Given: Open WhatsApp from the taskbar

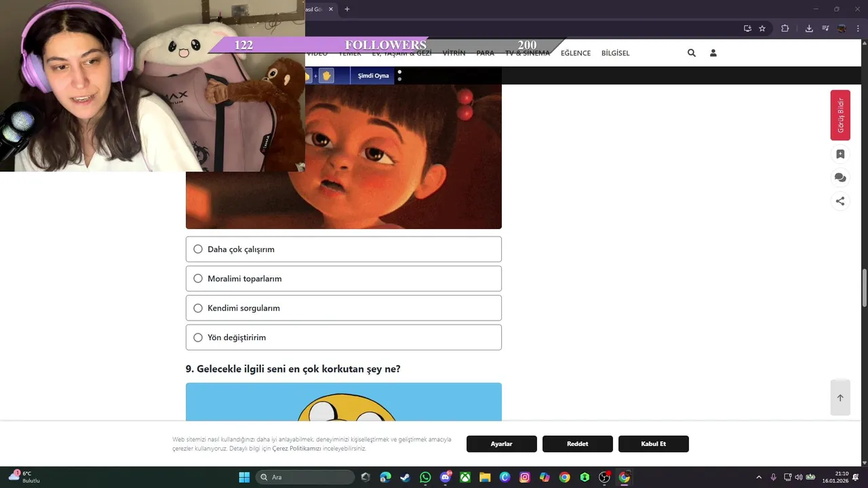Looking at the screenshot, I should 425,477.
